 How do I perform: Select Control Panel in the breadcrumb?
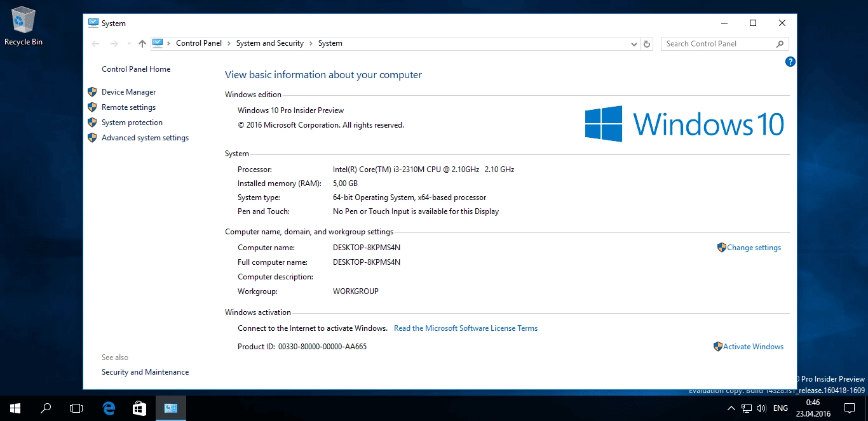pyautogui.click(x=199, y=43)
